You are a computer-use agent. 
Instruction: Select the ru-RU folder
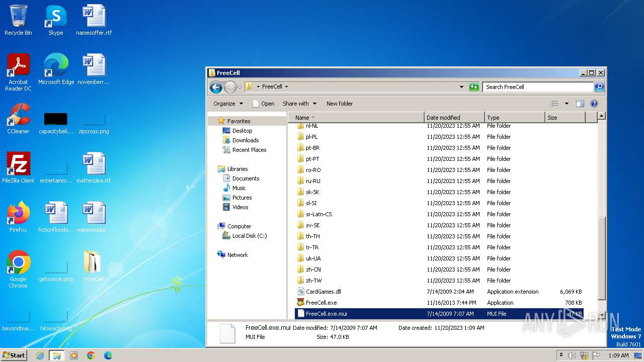pyautogui.click(x=439, y=181)
